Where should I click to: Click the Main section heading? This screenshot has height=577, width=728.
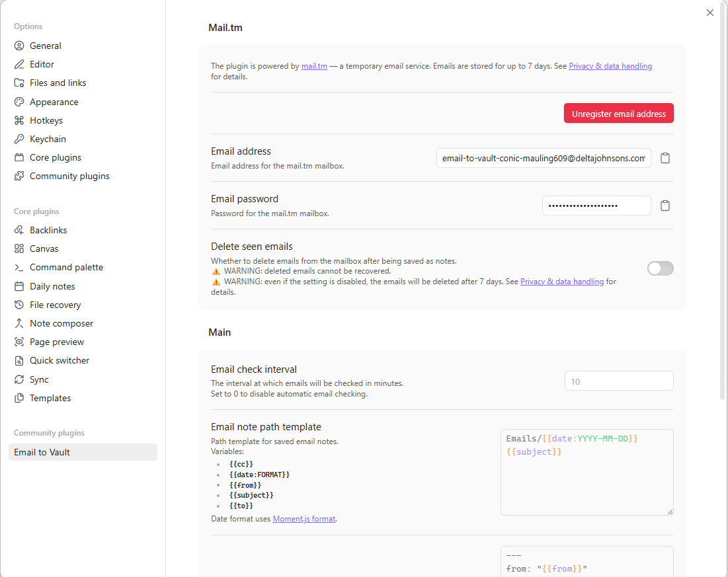pyautogui.click(x=220, y=332)
